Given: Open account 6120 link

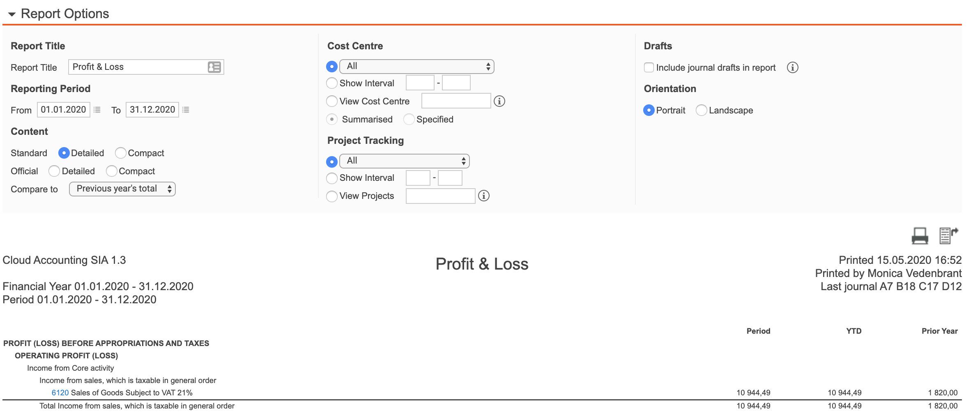Looking at the screenshot, I should tap(60, 392).
